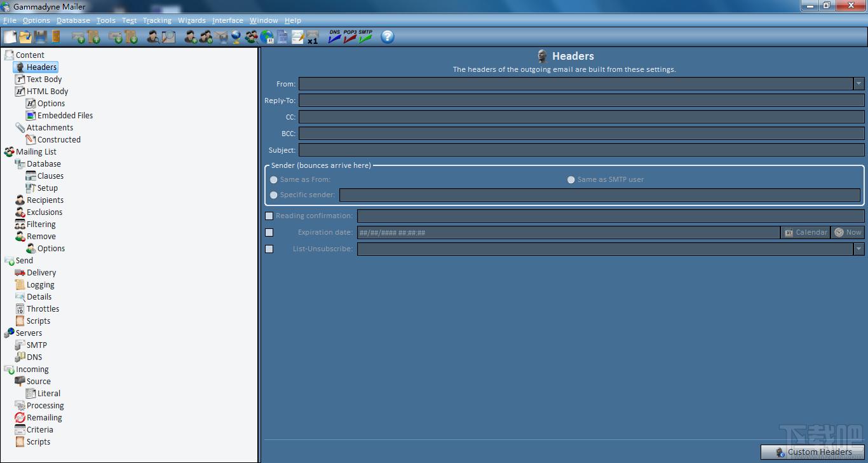Open the From field dropdown arrow
Screen dimensions: 868x463
(859, 83)
